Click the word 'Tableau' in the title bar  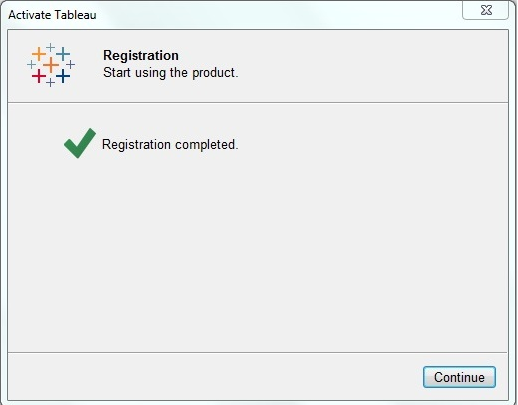click(x=75, y=15)
